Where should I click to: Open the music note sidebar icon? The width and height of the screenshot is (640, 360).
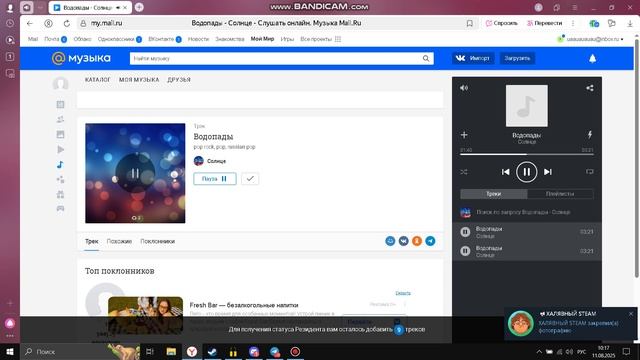tap(60, 164)
